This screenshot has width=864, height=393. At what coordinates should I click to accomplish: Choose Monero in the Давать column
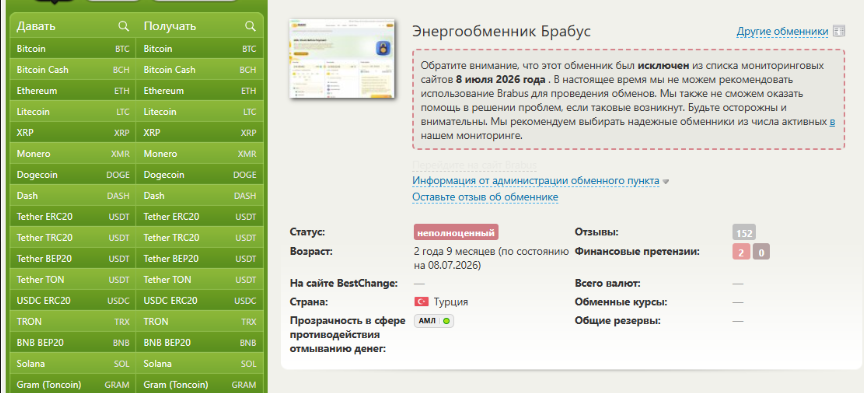[73, 154]
